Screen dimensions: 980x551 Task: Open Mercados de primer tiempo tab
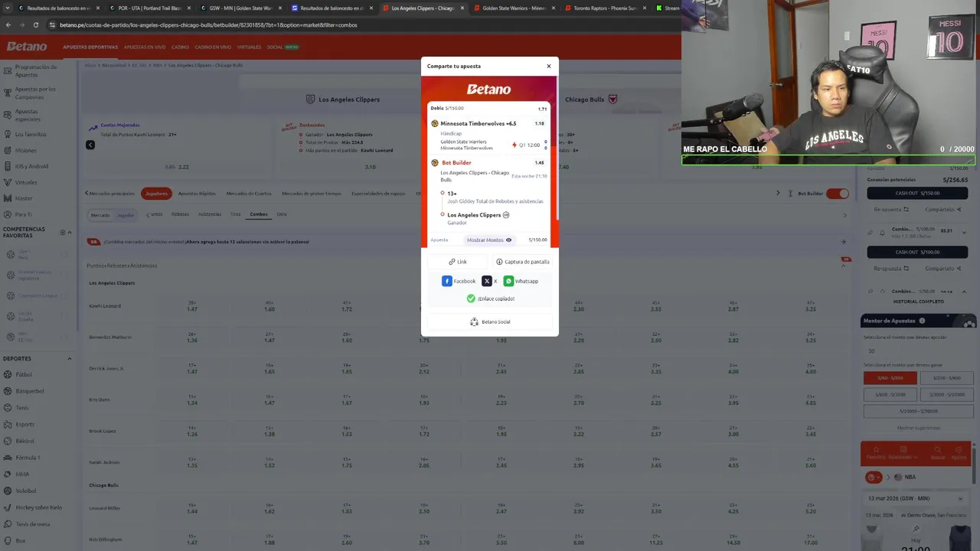click(312, 194)
